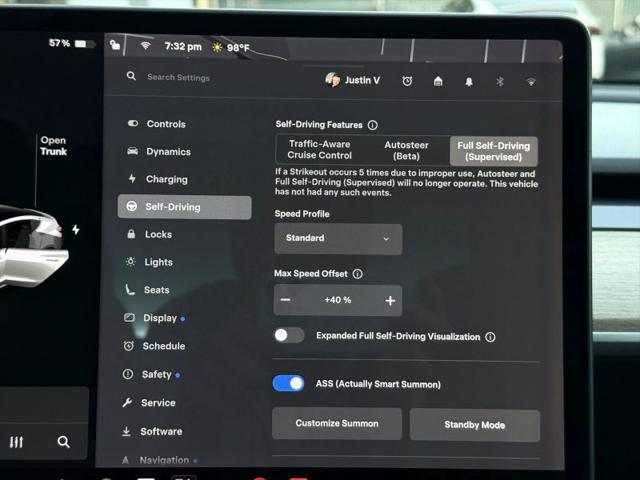Open the Schedule settings

(154, 346)
